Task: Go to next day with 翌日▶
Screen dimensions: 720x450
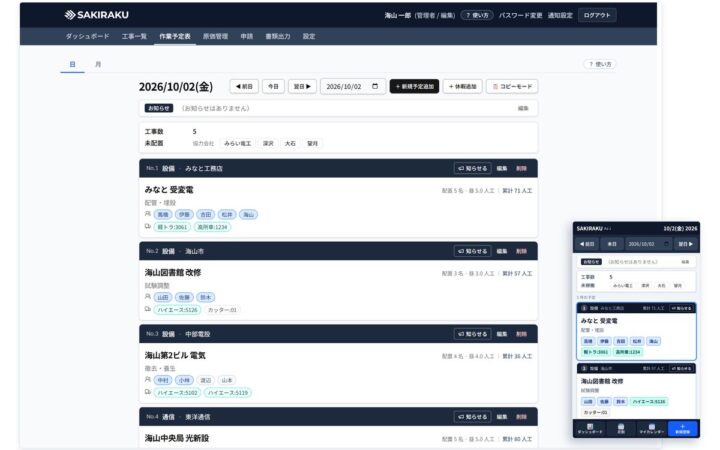Action: (302, 86)
